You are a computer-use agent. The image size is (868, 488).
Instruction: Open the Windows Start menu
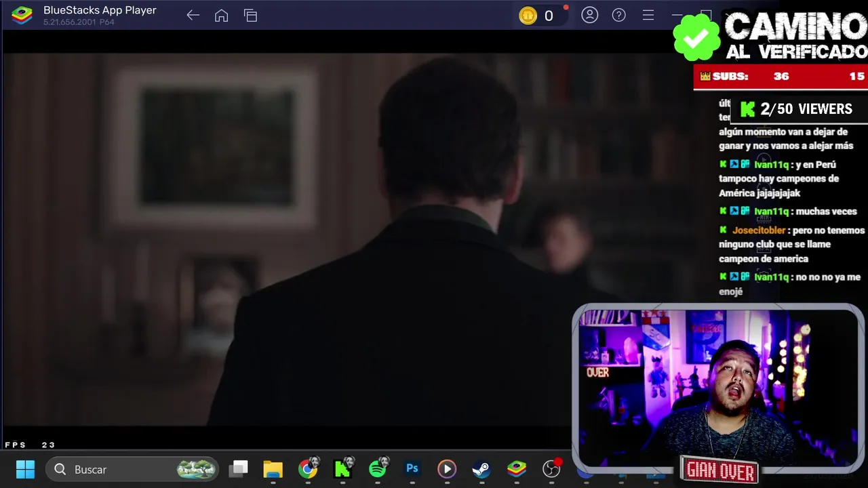(x=25, y=469)
